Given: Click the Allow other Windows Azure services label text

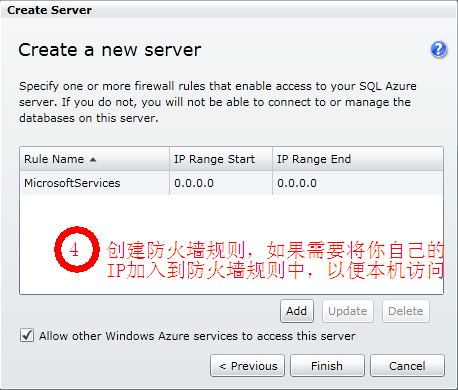Looking at the screenshot, I should point(197,336).
